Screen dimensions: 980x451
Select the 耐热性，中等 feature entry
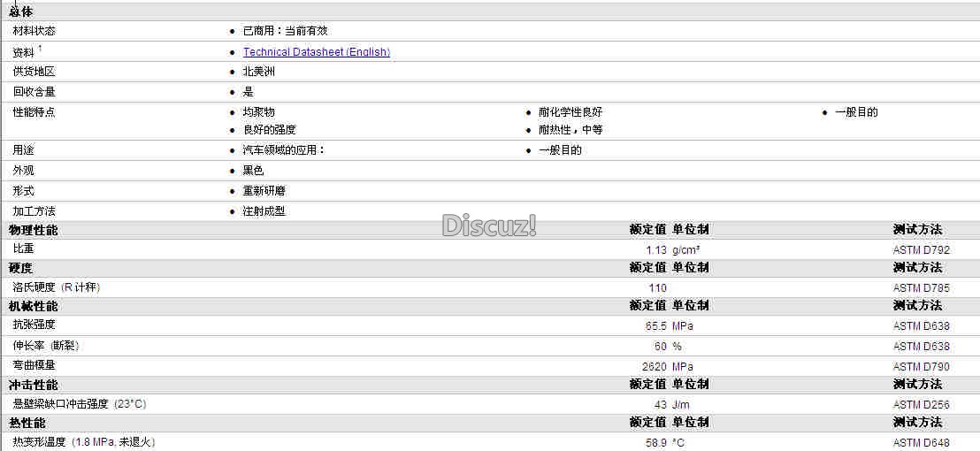(x=570, y=130)
